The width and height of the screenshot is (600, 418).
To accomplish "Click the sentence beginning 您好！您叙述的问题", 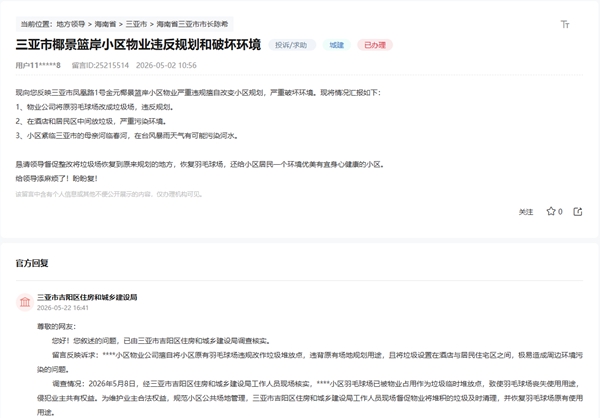I will coord(161,341).
